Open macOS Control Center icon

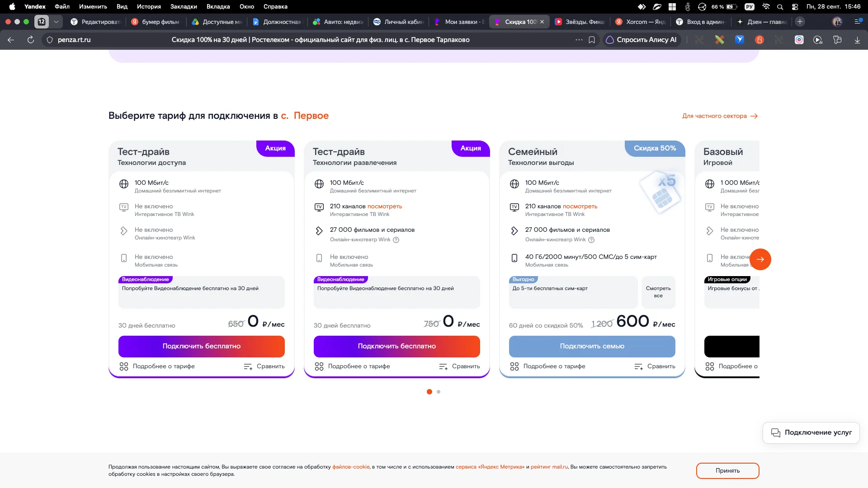click(795, 7)
